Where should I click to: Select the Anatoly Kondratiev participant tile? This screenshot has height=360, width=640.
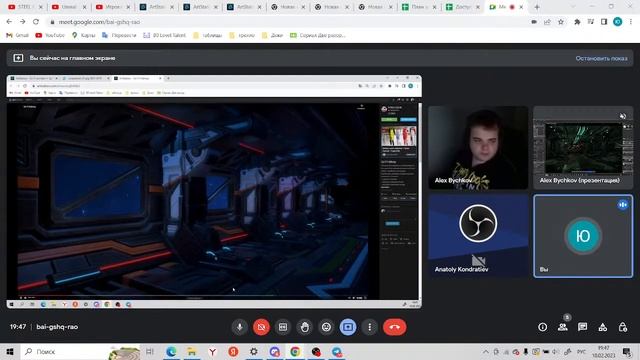point(478,236)
